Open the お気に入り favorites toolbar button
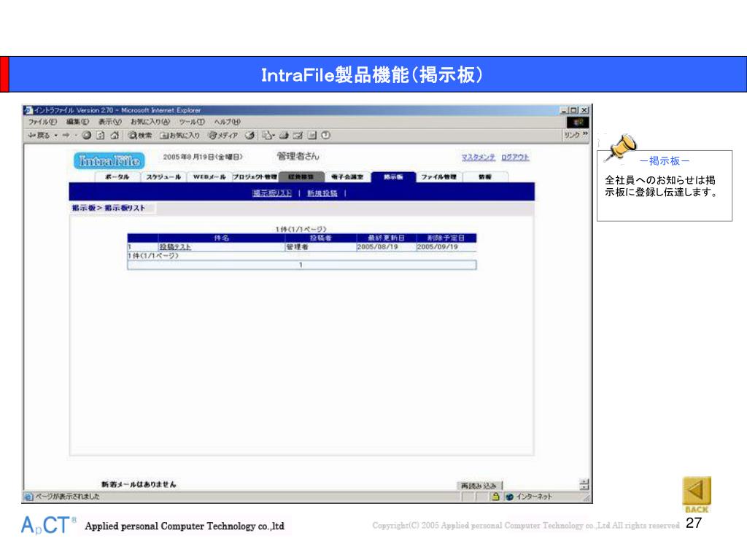Image resolution: width=747 pixels, height=560 pixels. [179, 136]
